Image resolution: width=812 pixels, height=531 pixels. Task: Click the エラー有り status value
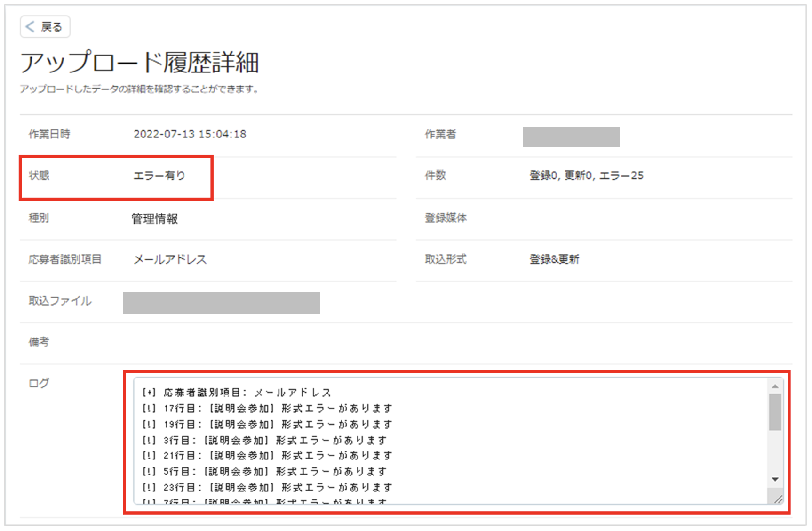159,176
